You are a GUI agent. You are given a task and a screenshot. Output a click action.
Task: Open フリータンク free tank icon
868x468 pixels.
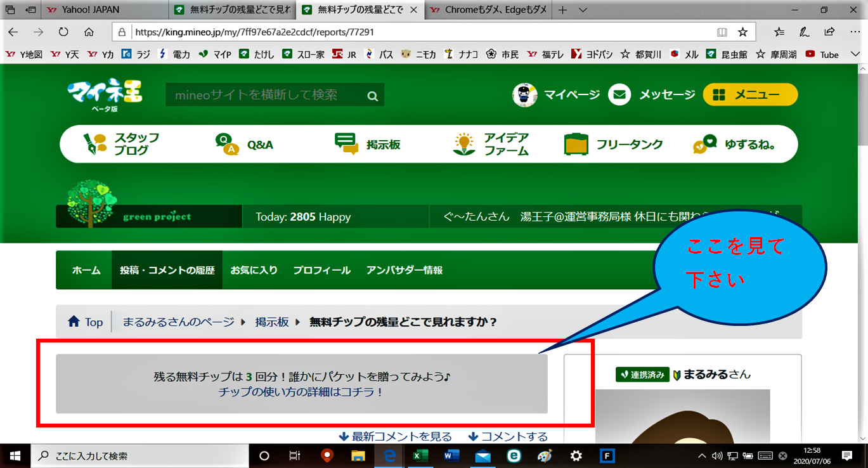pos(576,145)
